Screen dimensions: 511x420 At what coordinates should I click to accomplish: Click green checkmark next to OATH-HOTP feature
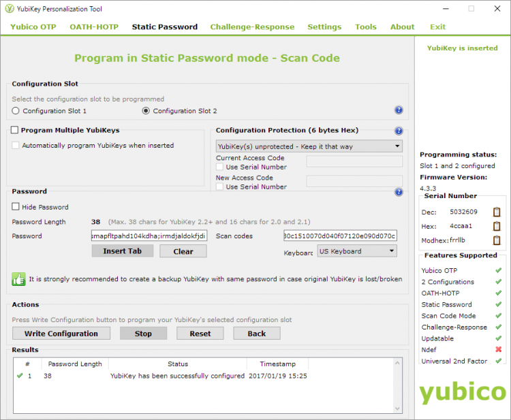point(498,293)
